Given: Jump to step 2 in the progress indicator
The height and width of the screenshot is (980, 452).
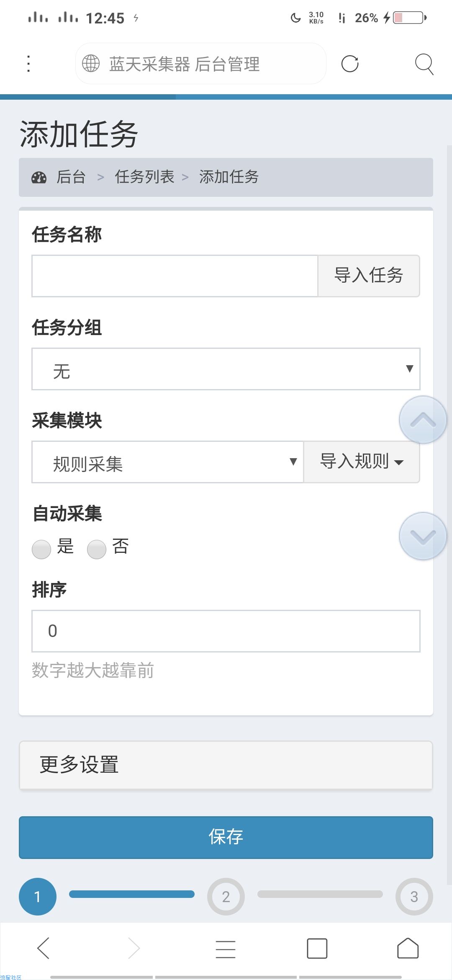Looking at the screenshot, I should (x=226, y=897).
